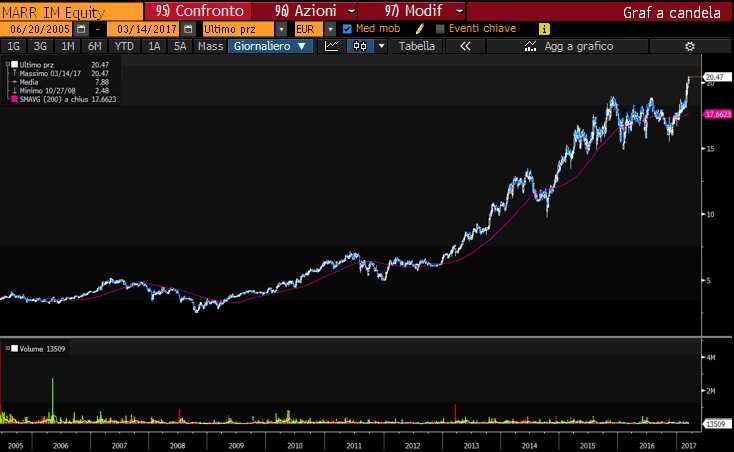Click the Graf a candela title
This screenshot has width=734, height=452.
[x=672, y=13]
